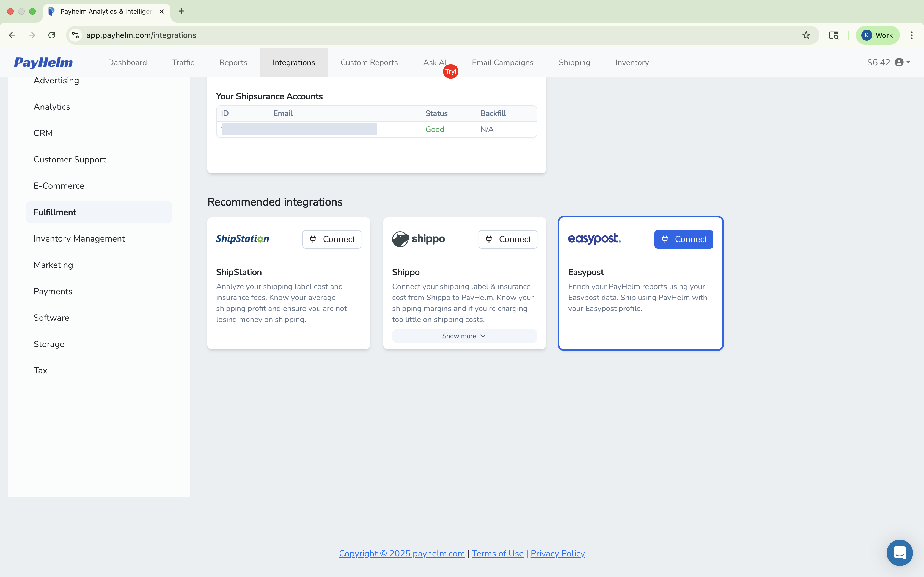Open the chat support bubble

(x=900, y=552)
